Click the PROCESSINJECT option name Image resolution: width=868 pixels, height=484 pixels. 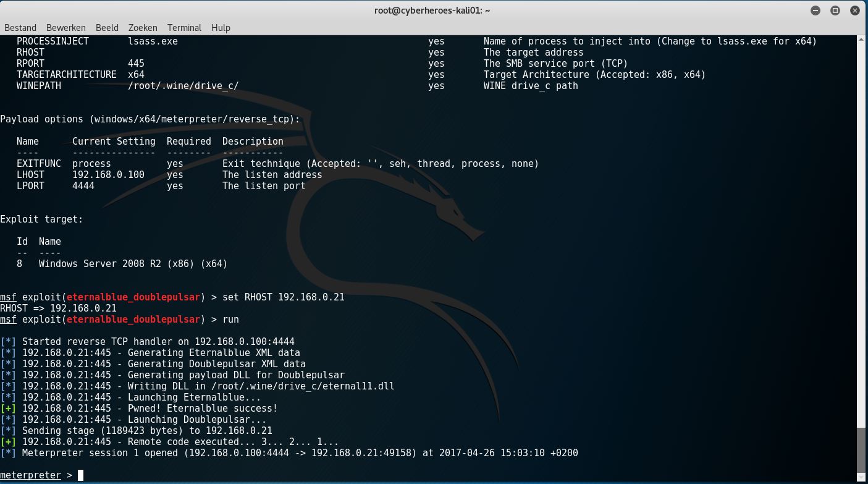point(53,41)
